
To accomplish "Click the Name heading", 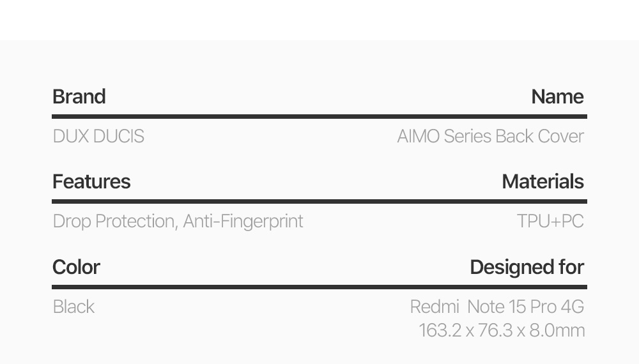I will [x=557, y=97].
